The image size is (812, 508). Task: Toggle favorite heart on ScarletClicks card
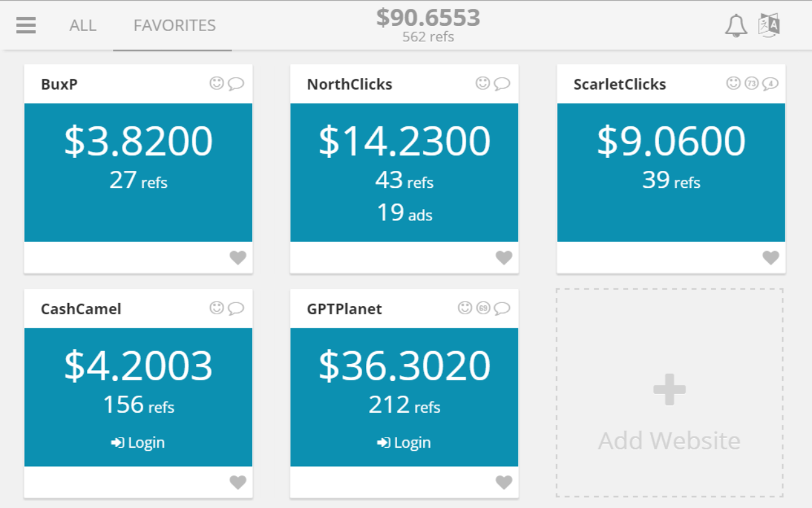click(x=771, y=258)
